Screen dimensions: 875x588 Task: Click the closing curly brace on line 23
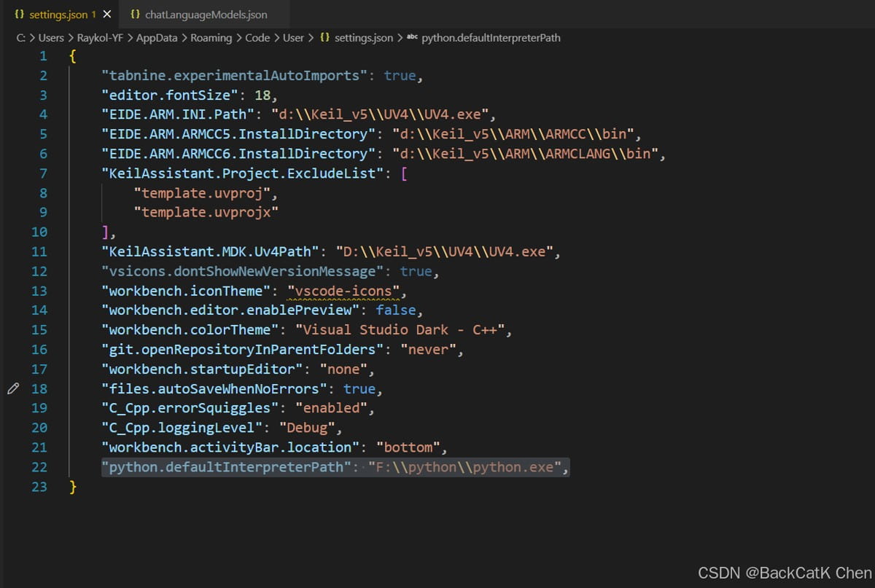tap(73, 487)
